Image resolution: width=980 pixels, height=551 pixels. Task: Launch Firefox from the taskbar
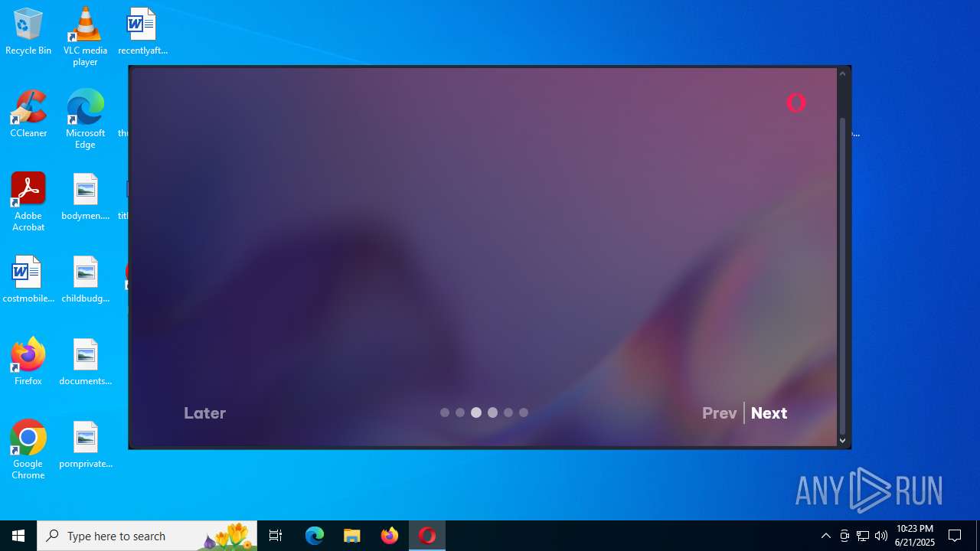click(390, 536)
